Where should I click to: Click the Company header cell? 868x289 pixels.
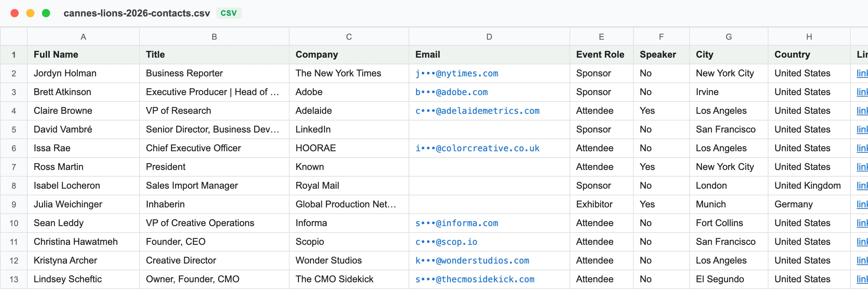(x=349, y=55)
